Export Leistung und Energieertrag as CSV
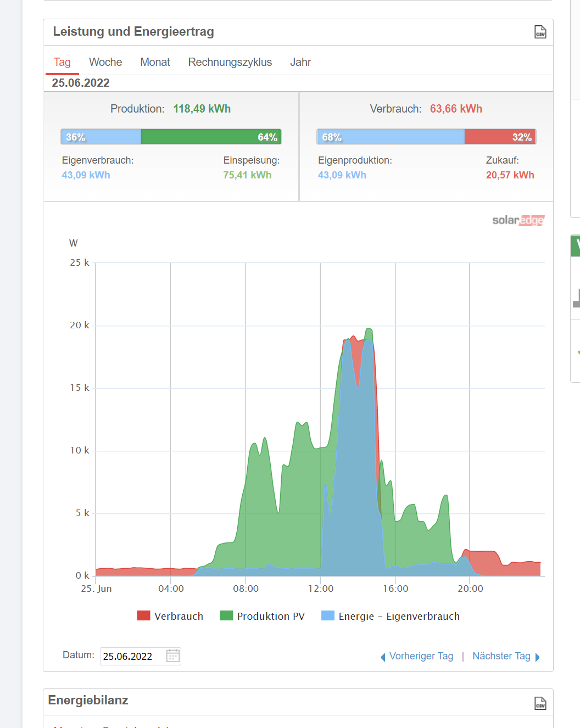 click(x=540, y=32)
